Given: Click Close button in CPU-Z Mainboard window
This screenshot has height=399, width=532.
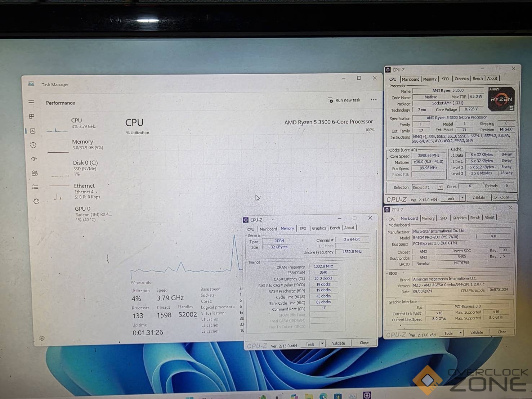Looking at the screenshot, I should [502, 332].
